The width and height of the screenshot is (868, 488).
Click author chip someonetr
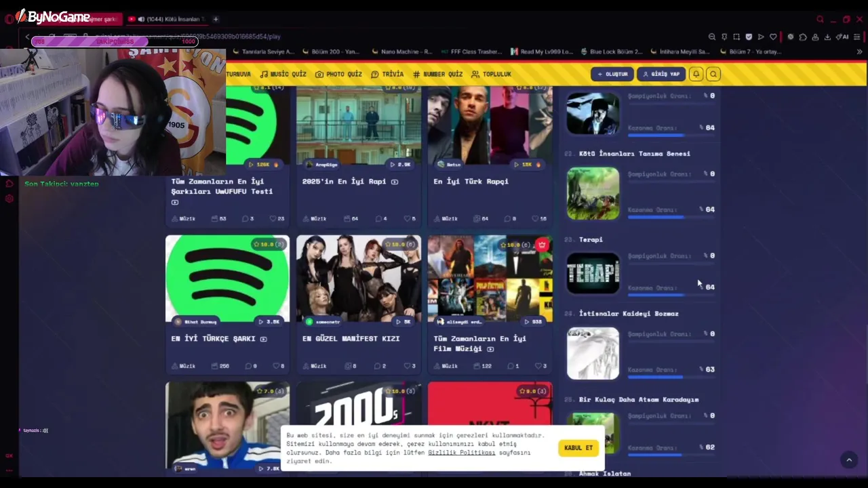pyautogui.click(x=323, y=322)
